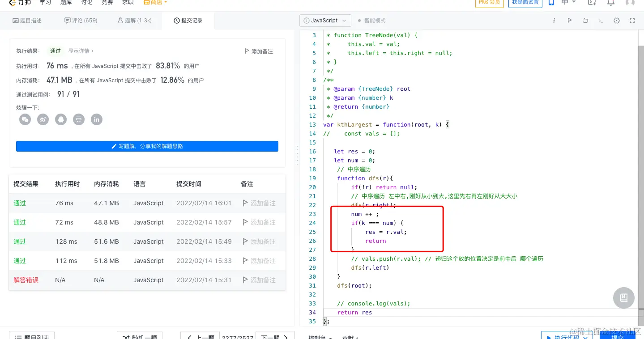Viewport: 644px width, 339px height.
Task: Switch to the 题目描述 tab
Action: tap(27, 21)
